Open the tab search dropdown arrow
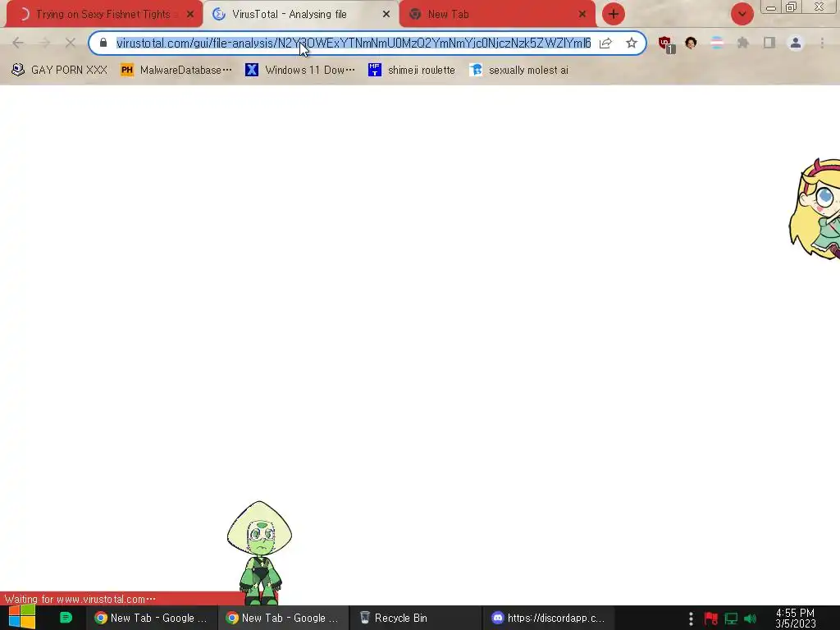 742,15
